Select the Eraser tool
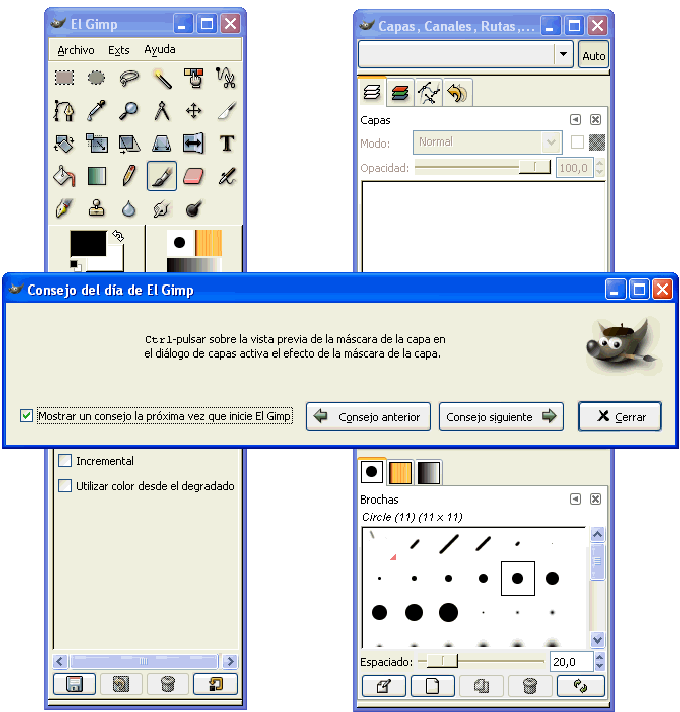The image size is (680, 712). click(x=194, y=176)
